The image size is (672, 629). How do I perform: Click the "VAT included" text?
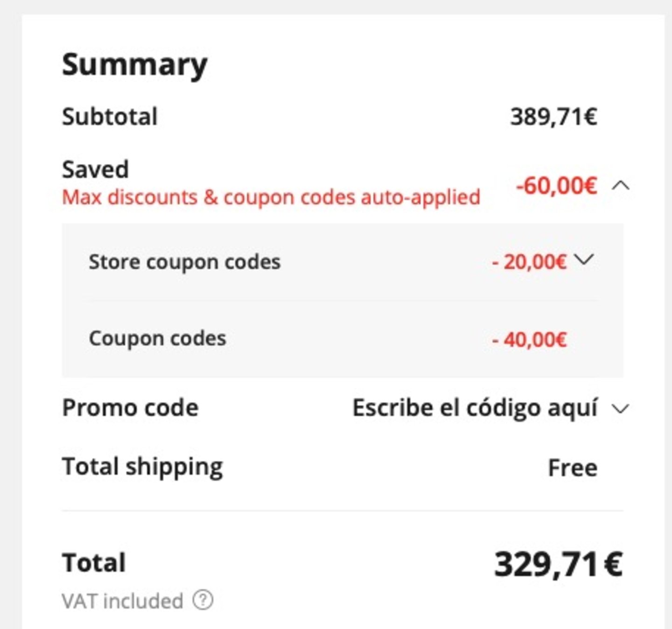[x=122, y=601]
